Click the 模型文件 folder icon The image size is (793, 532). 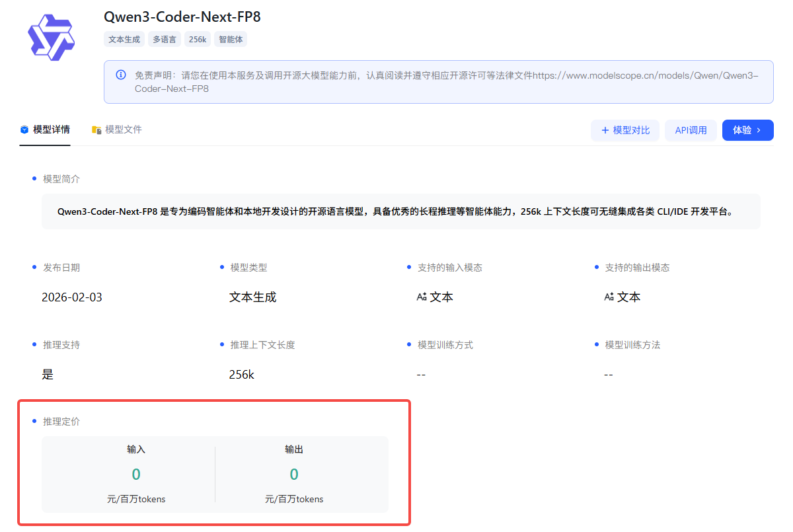coord(96,130)
